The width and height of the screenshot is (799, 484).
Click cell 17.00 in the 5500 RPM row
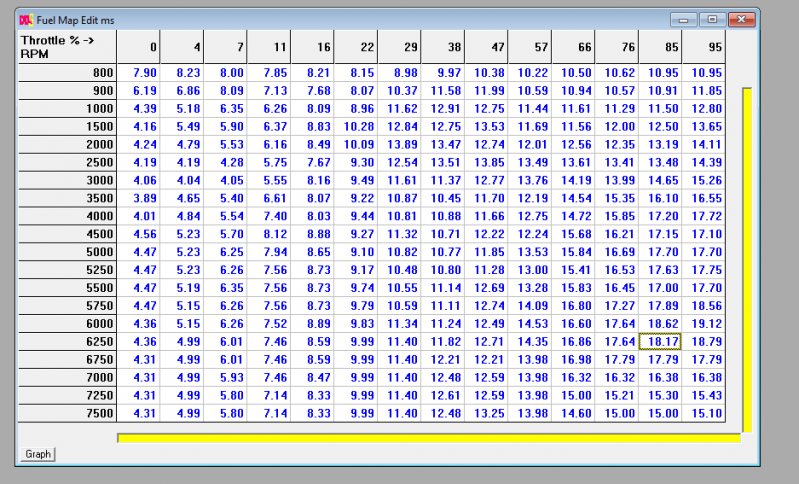(660, 288)
